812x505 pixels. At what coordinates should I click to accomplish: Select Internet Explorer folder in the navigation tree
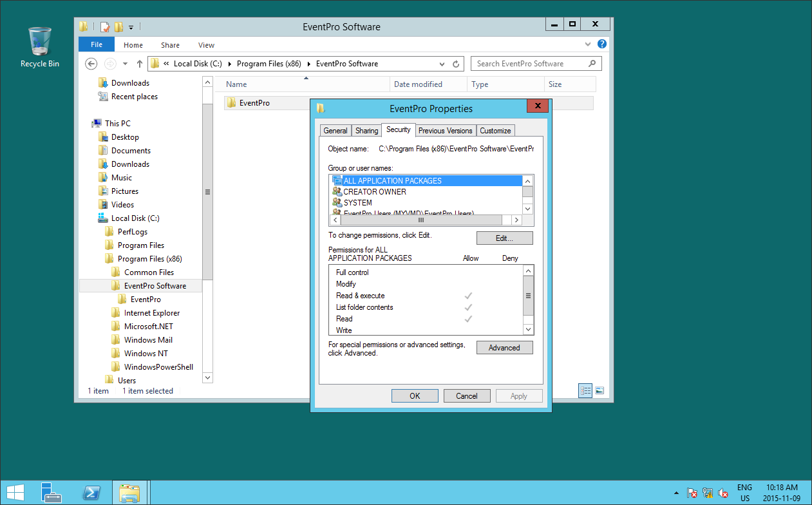(x=152, y=313)
